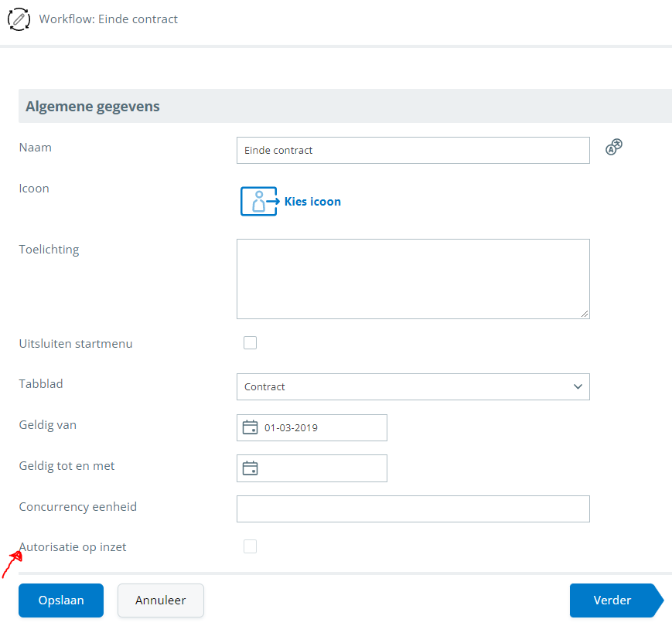Click the workflow pencil icon in header

[x=19, y=19]
